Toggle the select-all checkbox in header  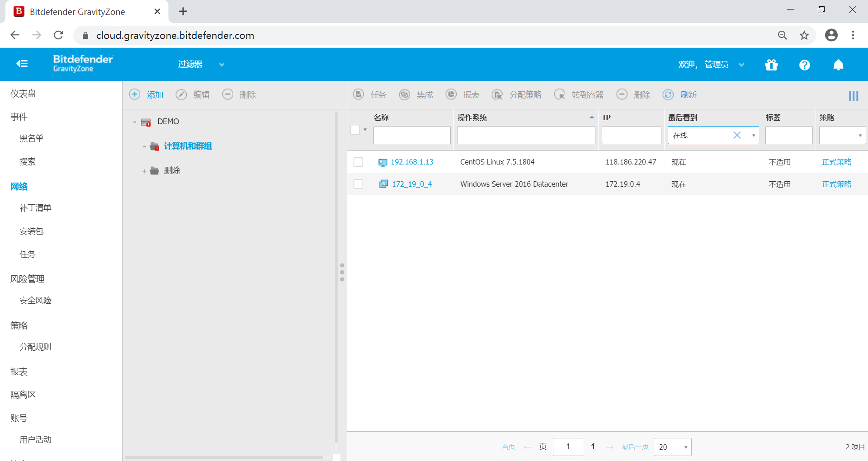tap(355, 130)
